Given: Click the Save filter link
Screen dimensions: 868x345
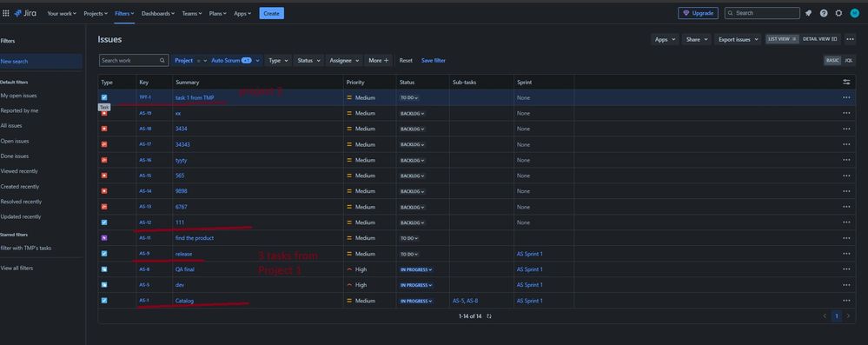Looking at the screenshot, I should pos(434,60).
